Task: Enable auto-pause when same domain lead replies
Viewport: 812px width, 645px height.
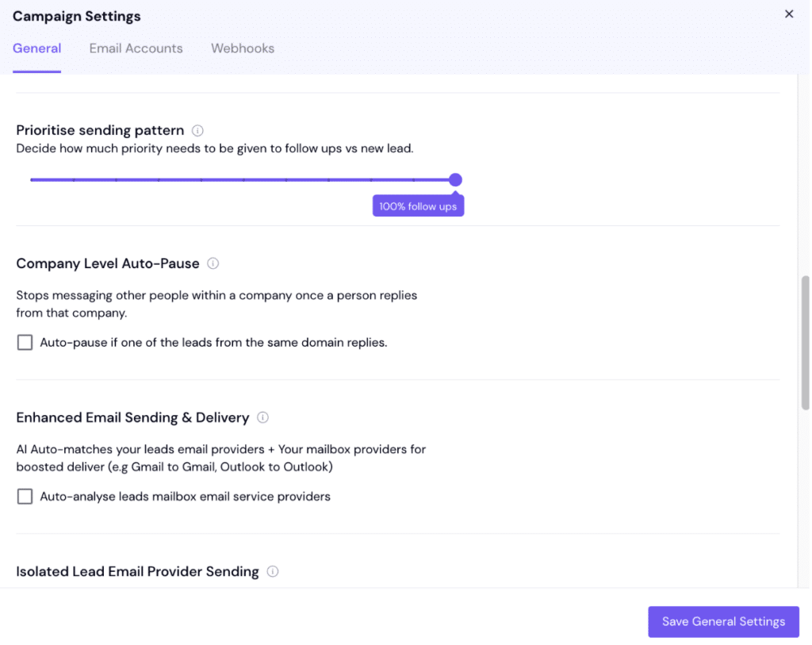Action: coord(24,342)
